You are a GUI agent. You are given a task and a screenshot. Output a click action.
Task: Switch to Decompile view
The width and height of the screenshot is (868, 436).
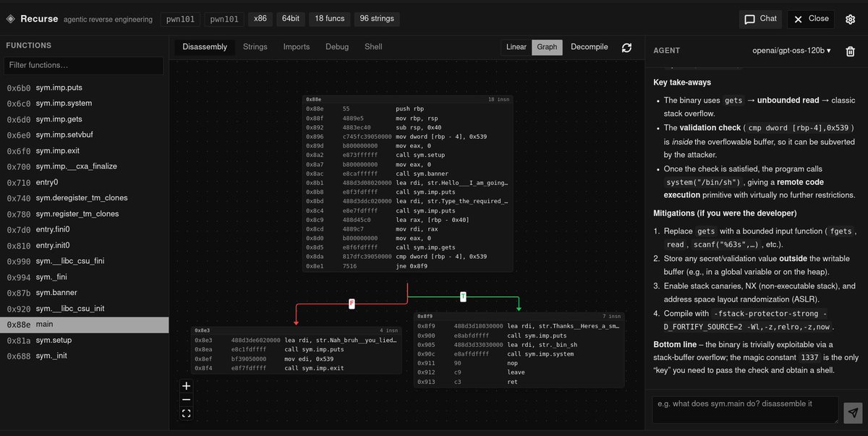(590, 47)
